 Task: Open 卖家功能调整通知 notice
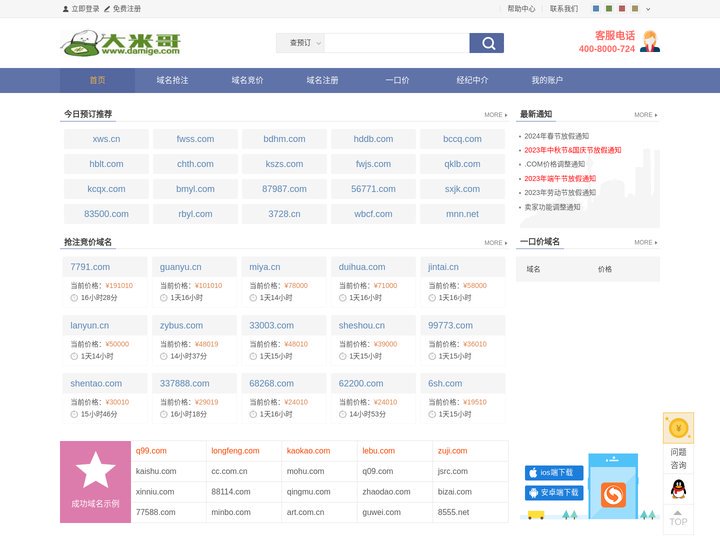(x=552, y=207)
